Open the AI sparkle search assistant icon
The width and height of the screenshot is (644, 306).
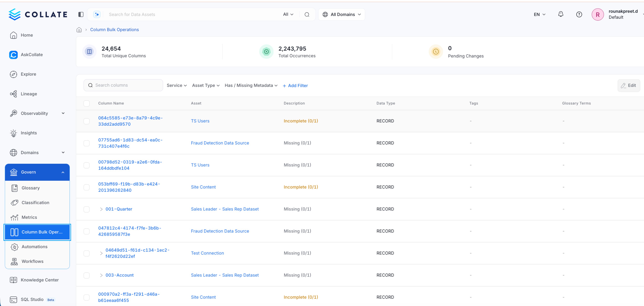[97, 15]
